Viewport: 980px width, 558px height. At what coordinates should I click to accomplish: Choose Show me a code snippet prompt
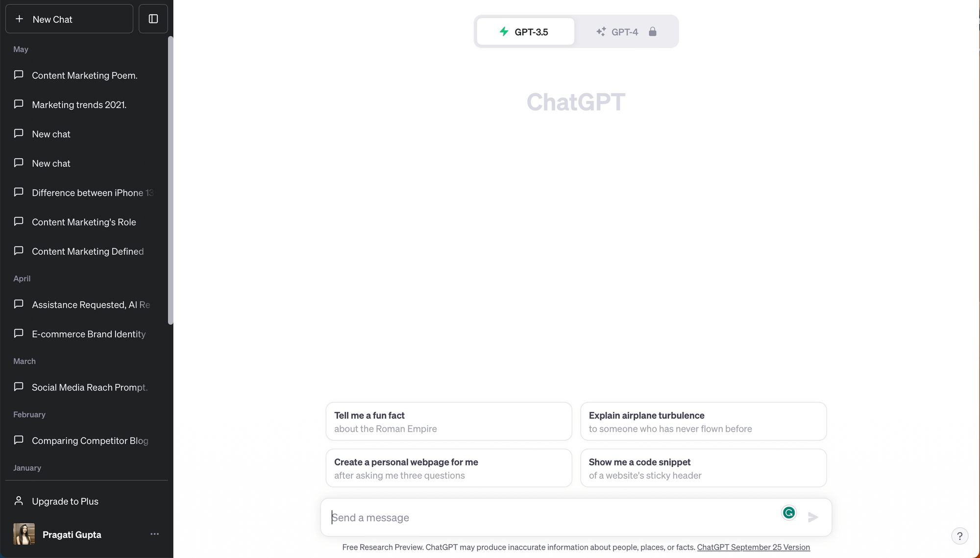click(x=703, y=468)
